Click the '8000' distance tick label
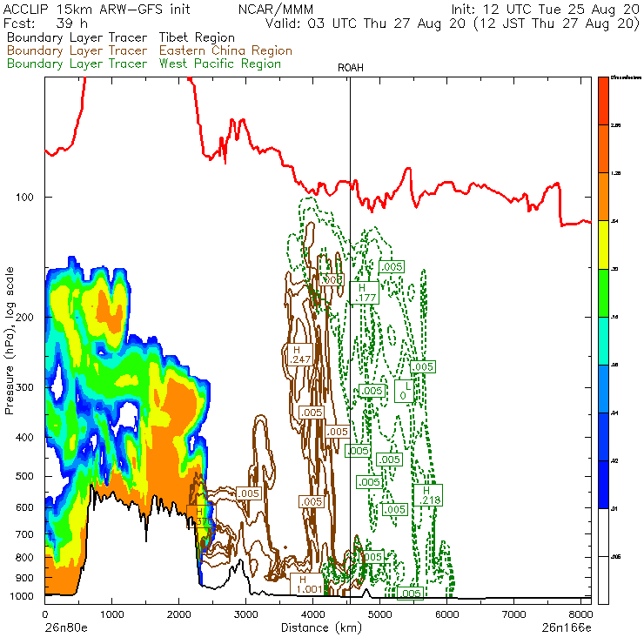Image resolution: width=644 pixels, height=644 pixels. 580,614
